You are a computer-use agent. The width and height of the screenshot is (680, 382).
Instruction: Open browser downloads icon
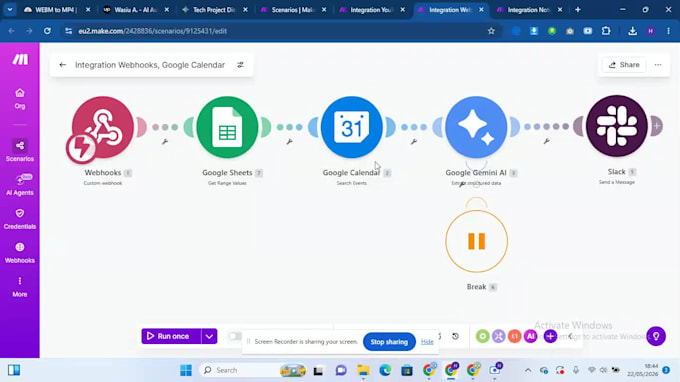(632, 31)
